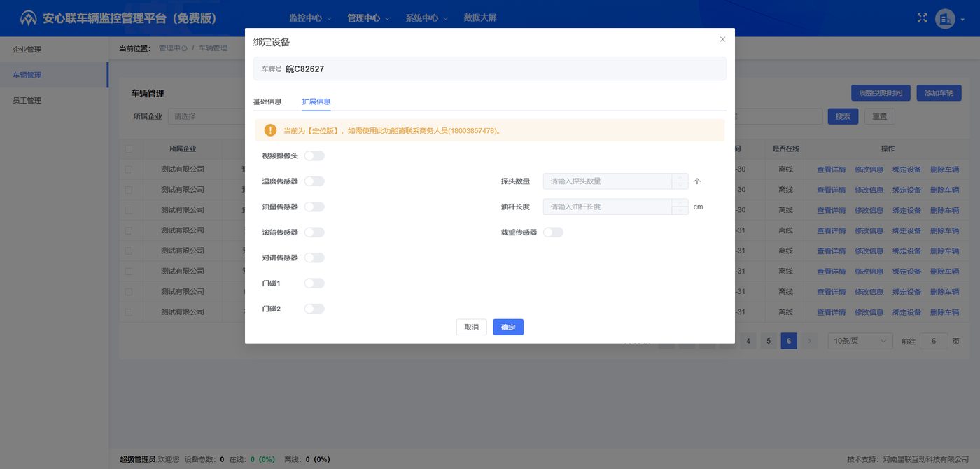The image size is (980, 469).
Task: Click the 所属企业 column header
Action: click(183, 148)
